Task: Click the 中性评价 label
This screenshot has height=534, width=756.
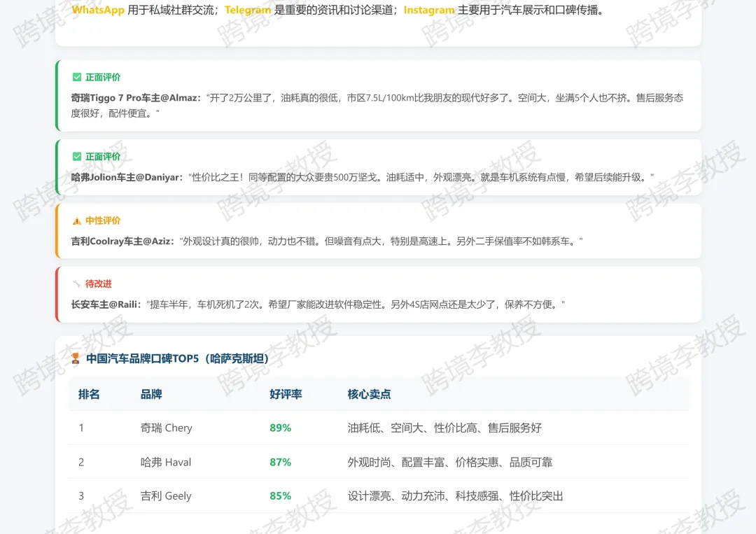Action: coord(103,220)
